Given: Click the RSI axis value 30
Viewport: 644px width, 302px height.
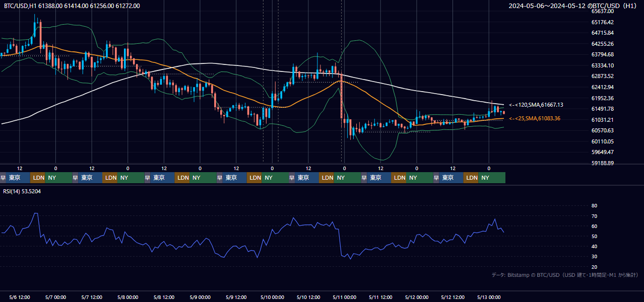Looking at the screenshot, I should tap(594, 257).
